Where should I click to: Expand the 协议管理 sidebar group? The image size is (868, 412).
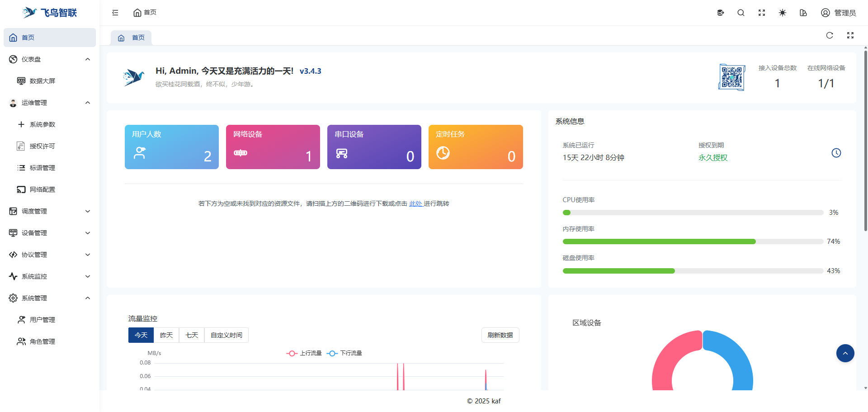click(x=50, y=255)
